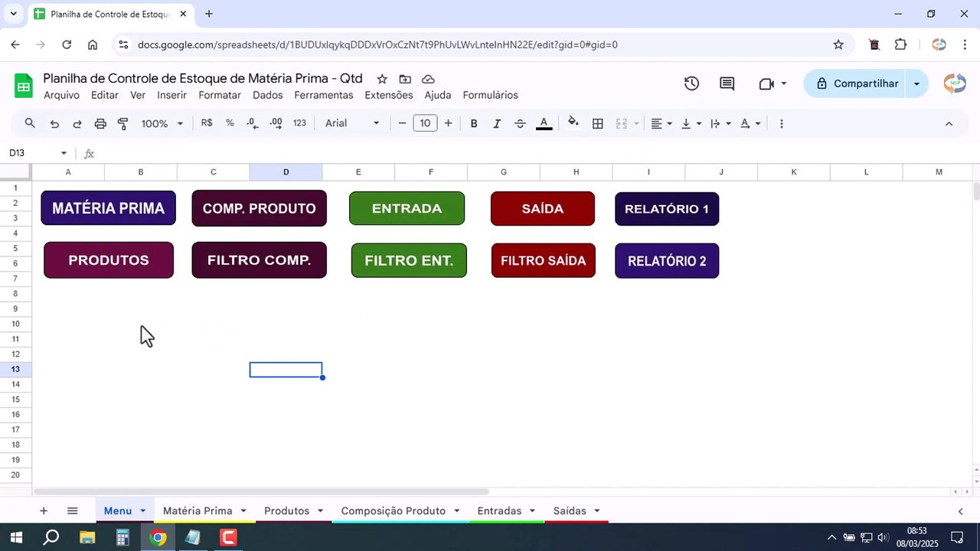Screen dimensions: 980x551
Task: Toggle strikethrough formatting
Action: (x=520, y=123)
